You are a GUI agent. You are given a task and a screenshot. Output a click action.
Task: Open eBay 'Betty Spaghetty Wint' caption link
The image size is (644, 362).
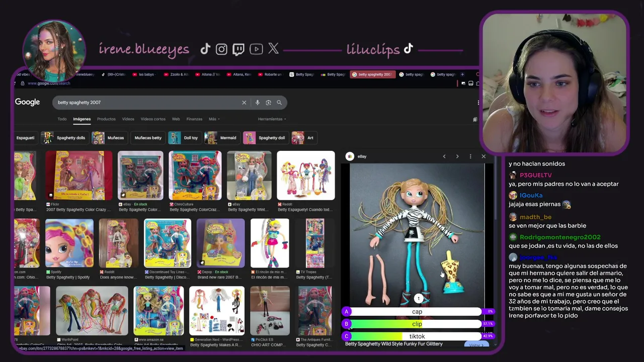249,210
